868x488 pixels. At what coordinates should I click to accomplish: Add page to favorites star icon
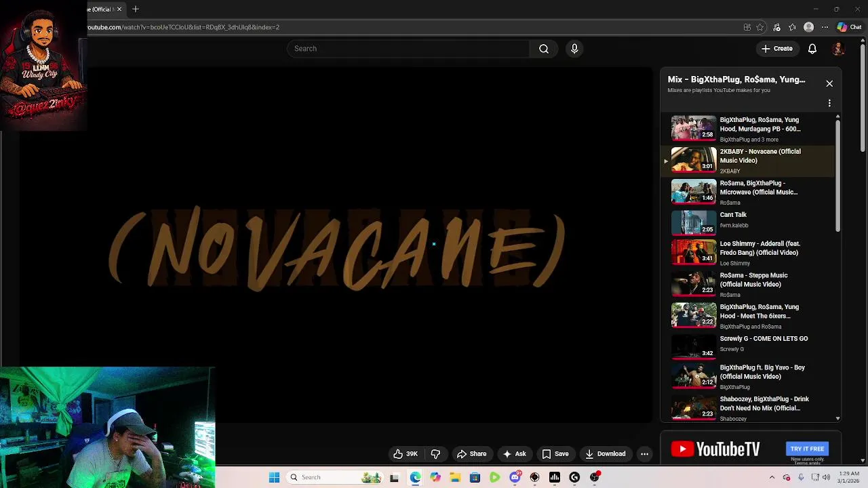pos(760,27)
